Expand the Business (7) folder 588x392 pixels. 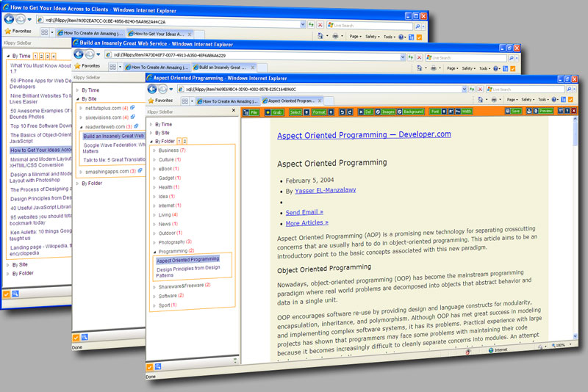click(x=154, y=150)
